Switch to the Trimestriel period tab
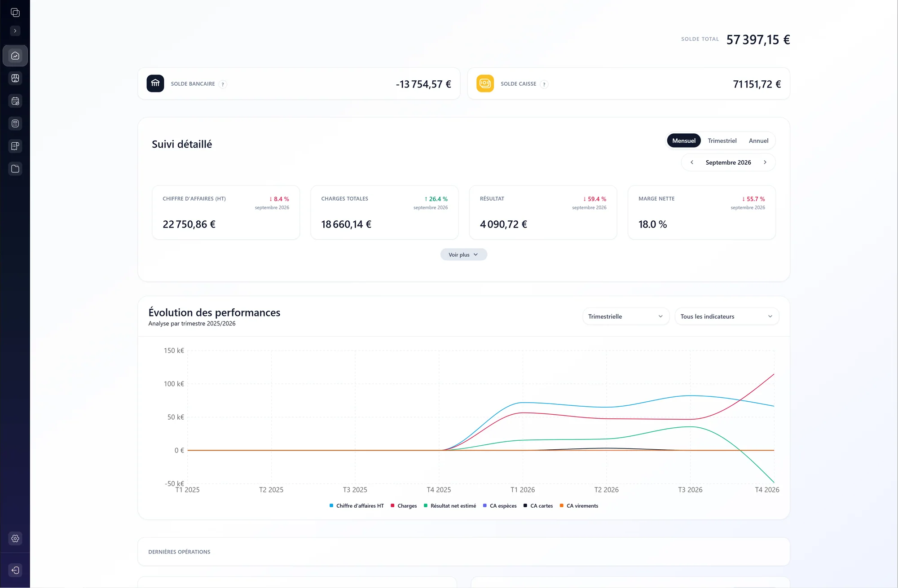The height and width of the screenshot is (588, 898). coord(722,140)
